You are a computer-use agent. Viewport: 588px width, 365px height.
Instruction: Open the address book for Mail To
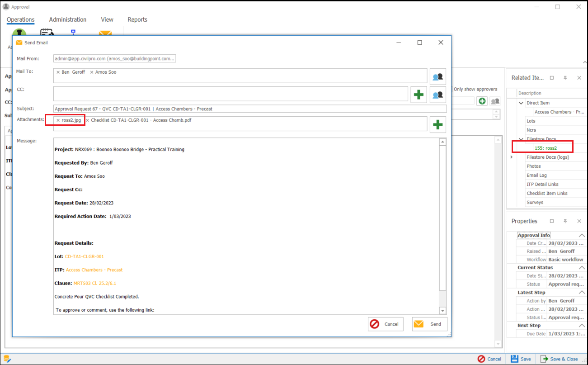pyautogui.click(x=437, y=76)
